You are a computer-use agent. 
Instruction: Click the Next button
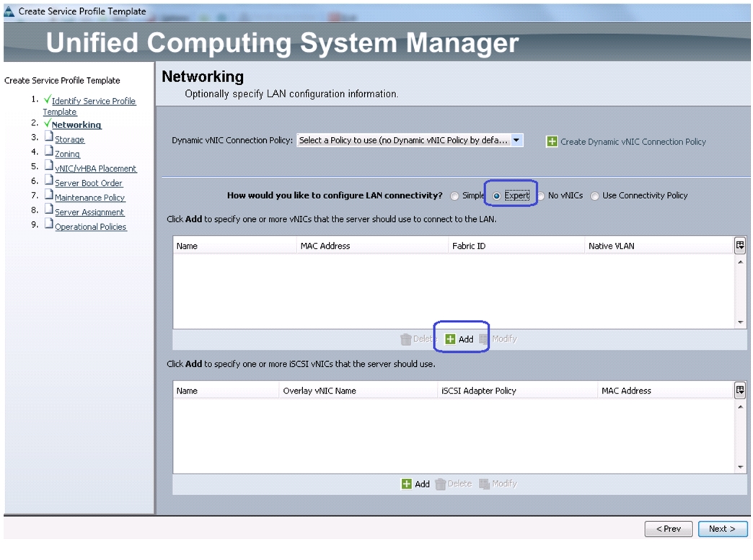click(722, 529)
